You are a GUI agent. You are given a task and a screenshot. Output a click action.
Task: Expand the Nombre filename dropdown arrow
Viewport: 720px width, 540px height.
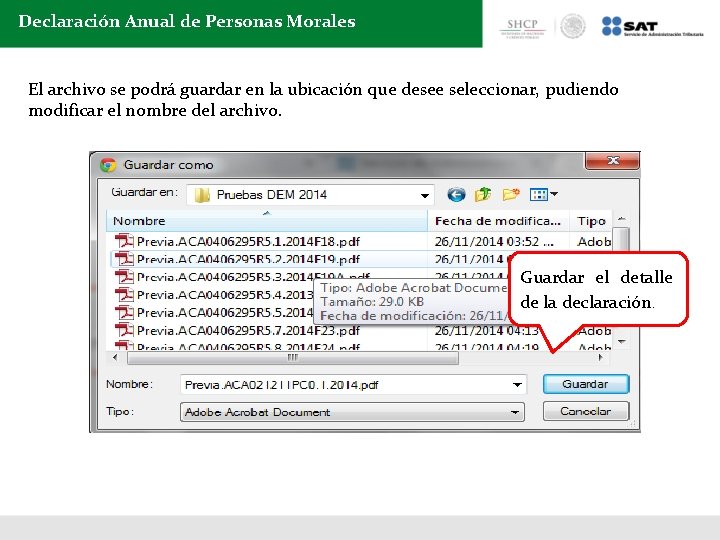[517, 385]
